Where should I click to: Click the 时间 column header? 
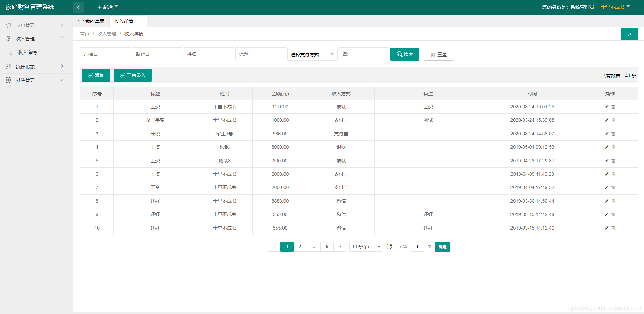(532, 94)
